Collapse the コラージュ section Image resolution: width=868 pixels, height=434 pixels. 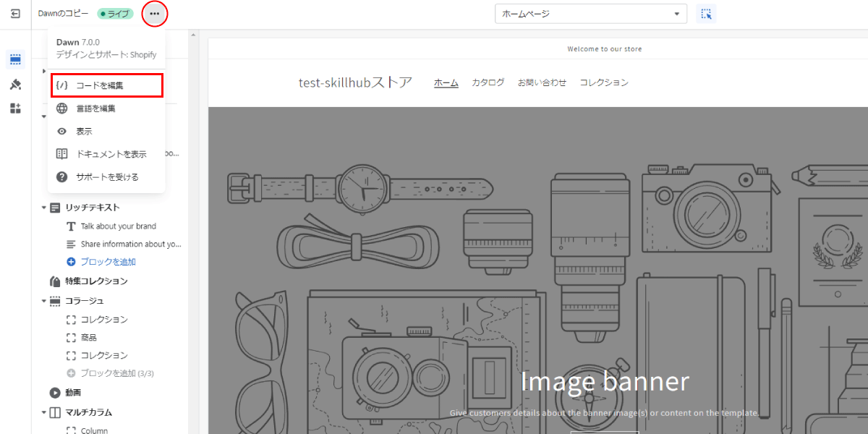tap(43, 300)
